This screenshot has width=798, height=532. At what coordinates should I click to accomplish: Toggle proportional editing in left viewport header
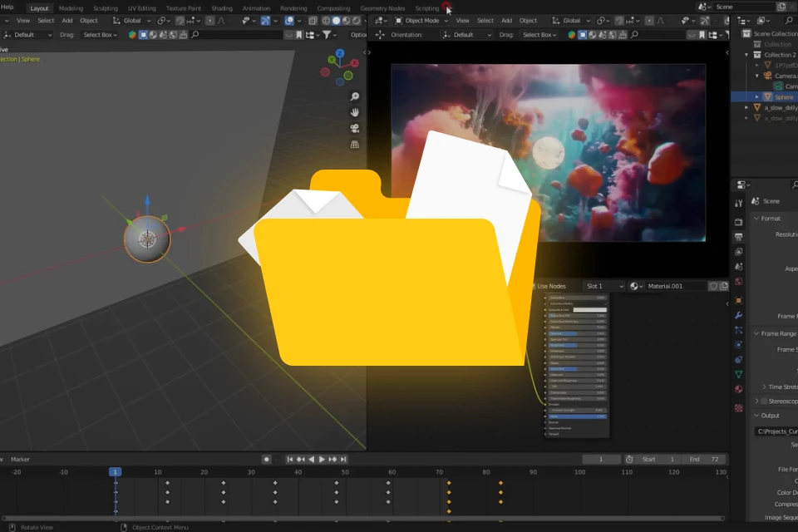tap(209, 20)
